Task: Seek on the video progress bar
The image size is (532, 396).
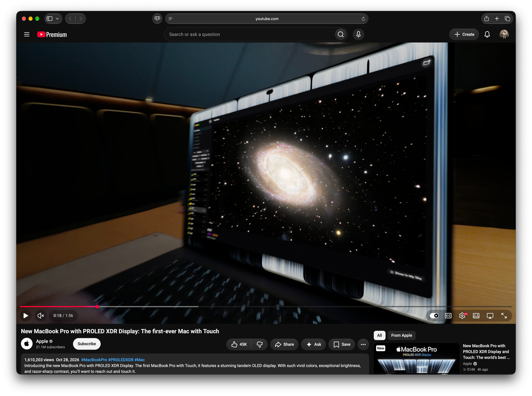Action: (x=266, y=307)
